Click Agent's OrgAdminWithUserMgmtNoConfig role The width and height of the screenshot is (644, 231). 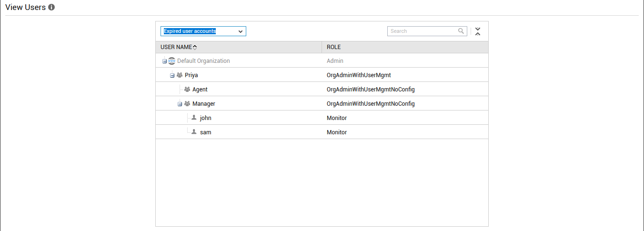tap(371, 90)
